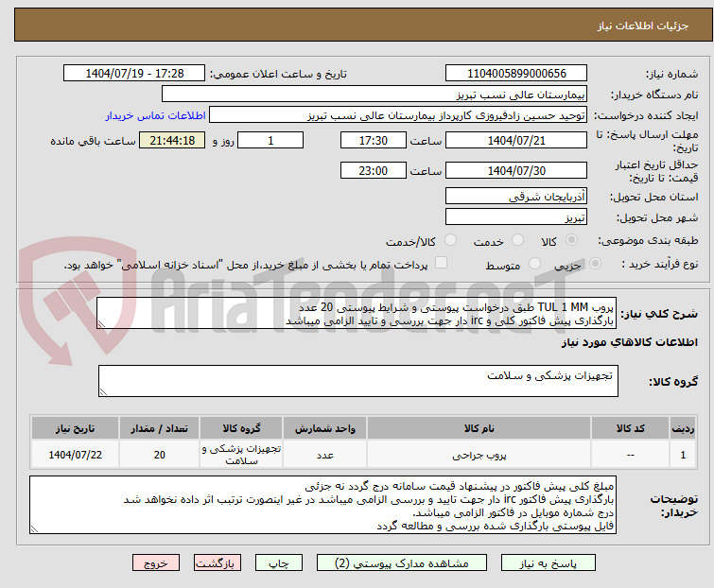Viewport: 714px width, 588px height.
Task: Click resize handle of توضیحات خریدار textbox
Action: tap(34, 529)
